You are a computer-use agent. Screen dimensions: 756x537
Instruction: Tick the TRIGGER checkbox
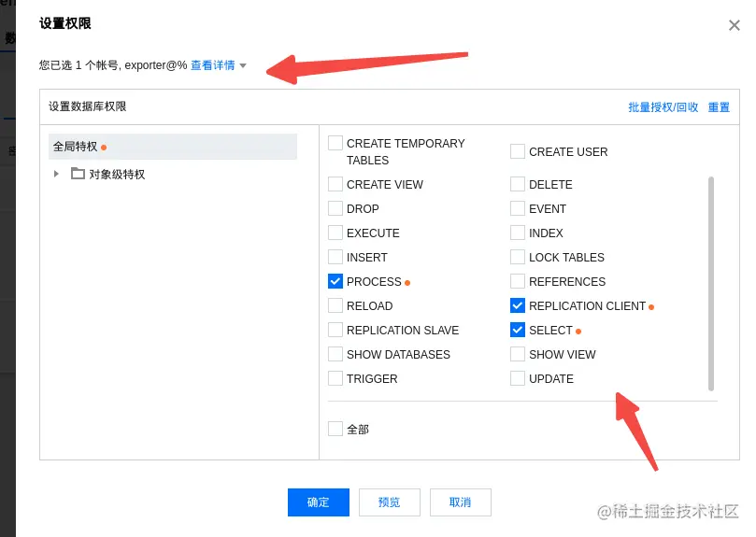[x=335, y=378]
